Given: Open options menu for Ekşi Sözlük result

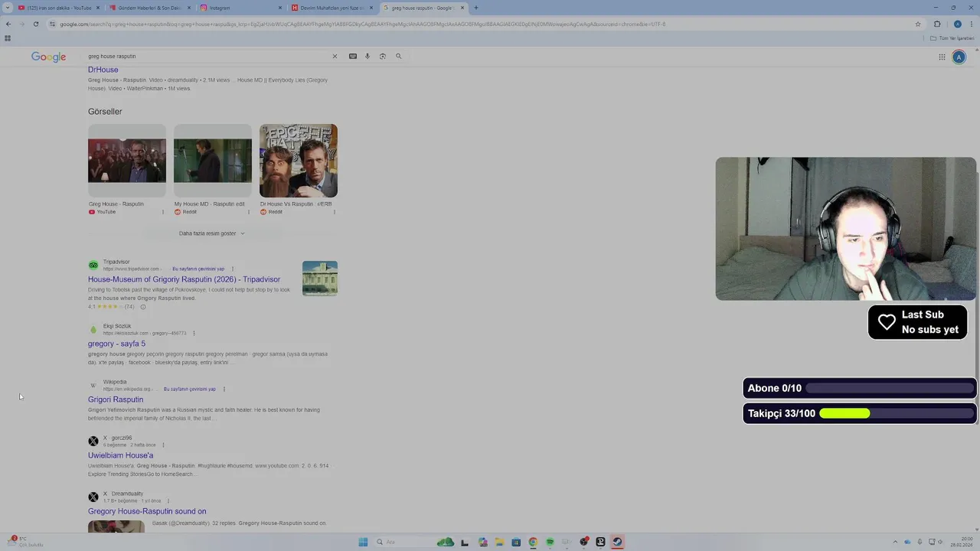Looking at the screenshot, I should [x=194, y=333].
